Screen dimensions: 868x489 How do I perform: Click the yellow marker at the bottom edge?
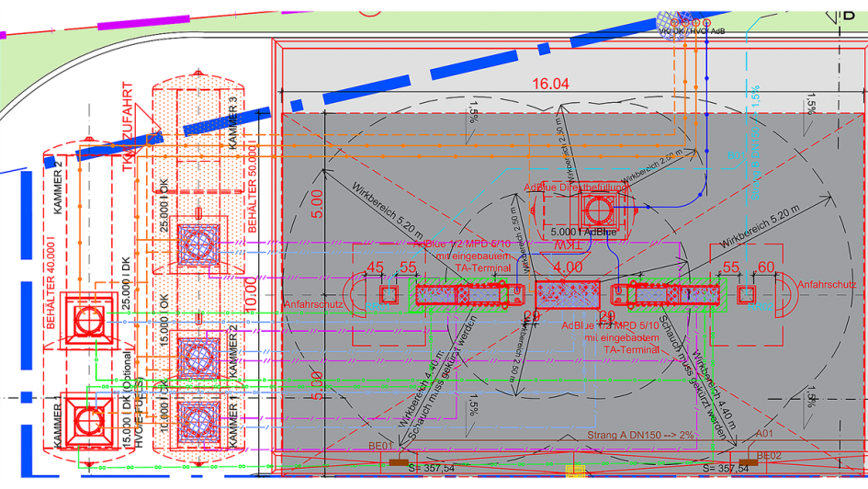point(575,472)
